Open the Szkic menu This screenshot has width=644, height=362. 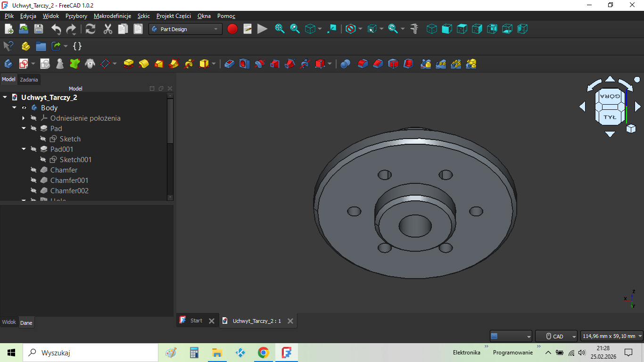click(143, 16)
